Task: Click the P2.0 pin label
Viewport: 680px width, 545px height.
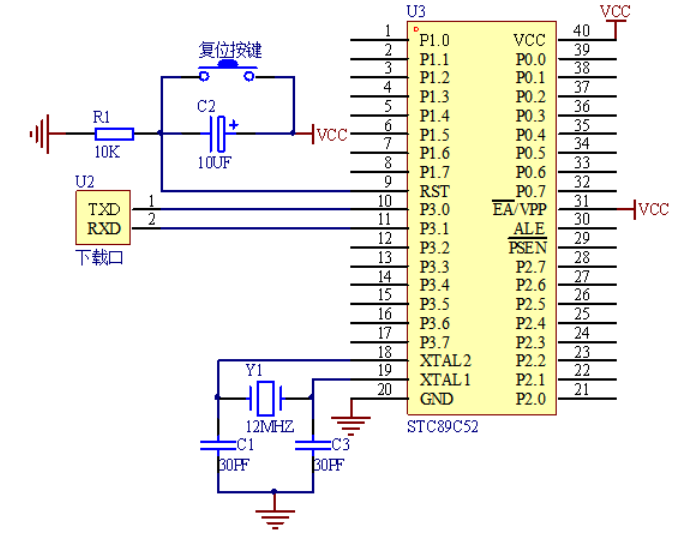Action: click(x=531, y=399)
